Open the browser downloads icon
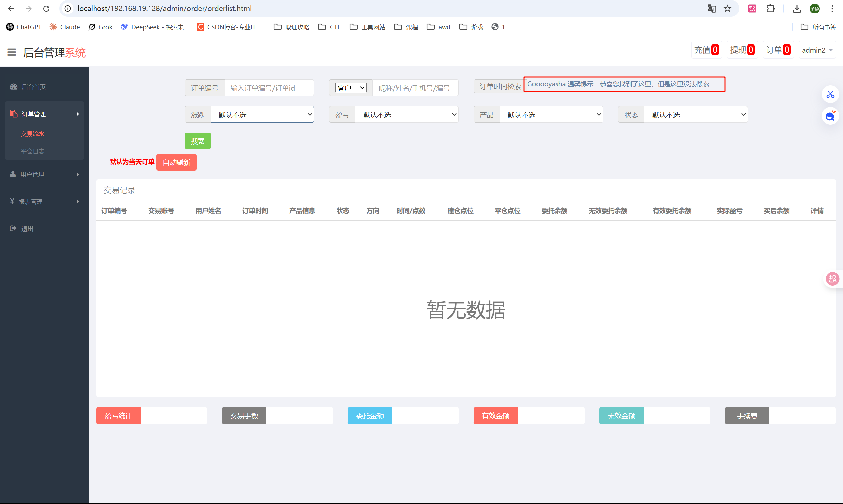This screenshot has height=504, width=843. tap(797, 9)
